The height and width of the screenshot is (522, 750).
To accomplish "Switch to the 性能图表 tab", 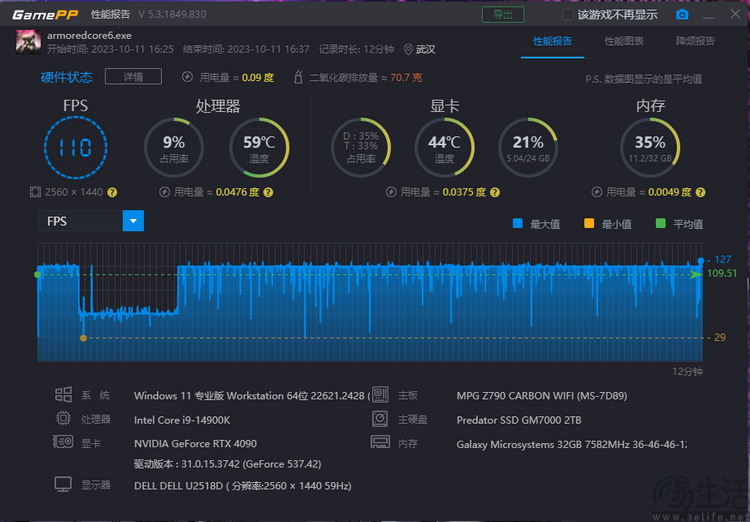I will (624, 41).
